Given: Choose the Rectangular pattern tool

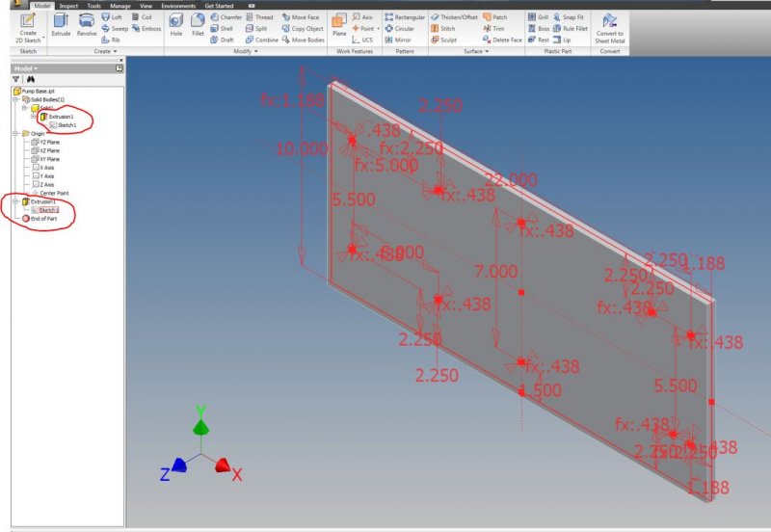Looking at the screenshot, I should pos(405,17).
